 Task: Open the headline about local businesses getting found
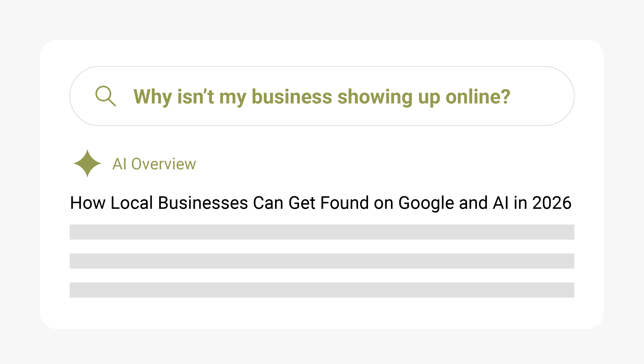click(x=320, y=203)
